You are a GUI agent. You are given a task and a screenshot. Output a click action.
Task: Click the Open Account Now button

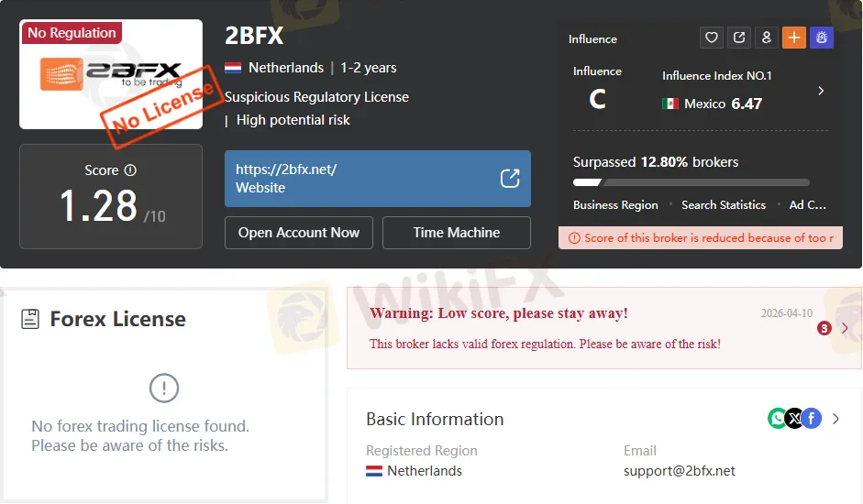pyautogui.click(x=299, y=233)
